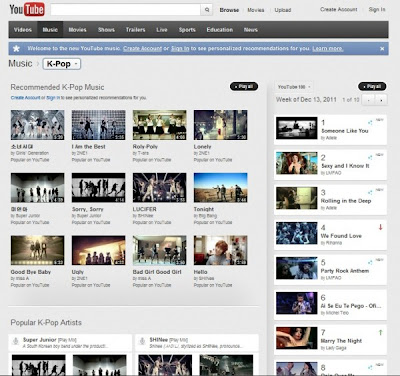Open the Trailers tab
Image resolution: width=400 pixels, height=376 pixels.
[x=135, y=30]
